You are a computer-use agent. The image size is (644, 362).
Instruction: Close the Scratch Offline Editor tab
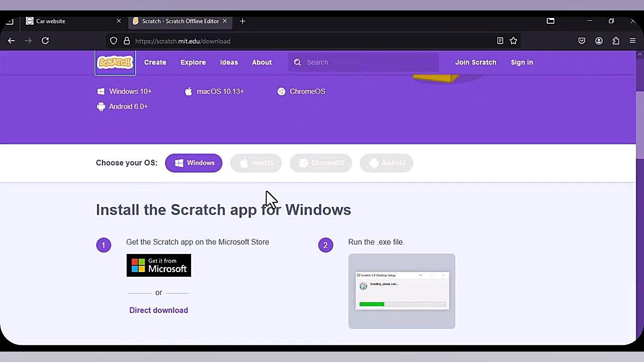coord(225,21)
